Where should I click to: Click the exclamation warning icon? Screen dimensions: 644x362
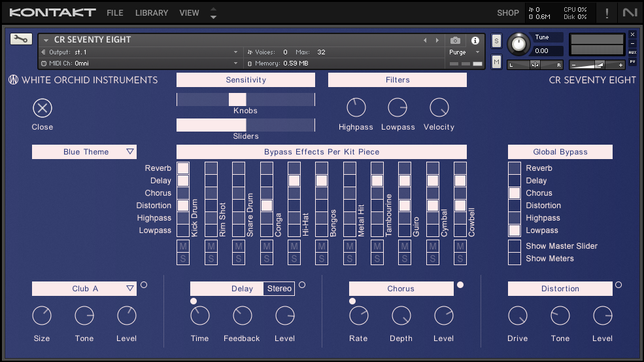pyautogui.click(x=607, y=13)
